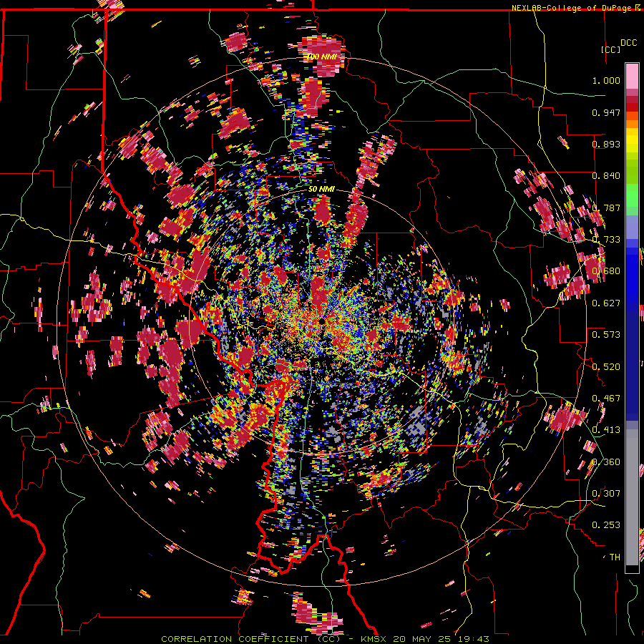Click the 50 NMI range ring label
The image size is (644, 644).
321,189
